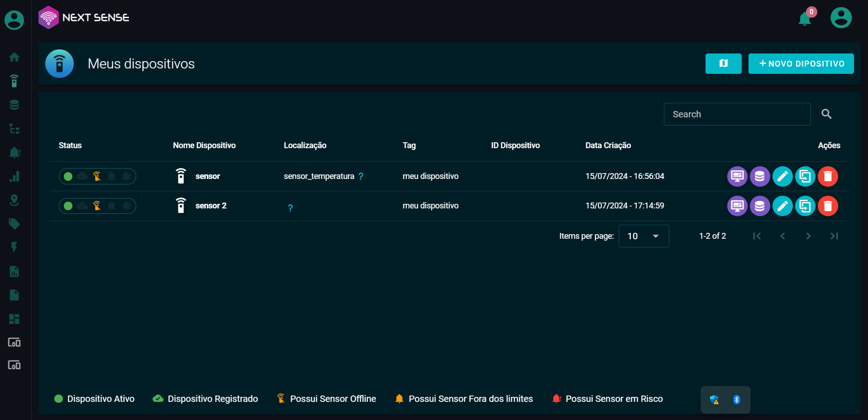Image resolution: width=868 pixels, height=420 pixels.
Task: Open the home icon in sidebar
Action: (14, 57)
